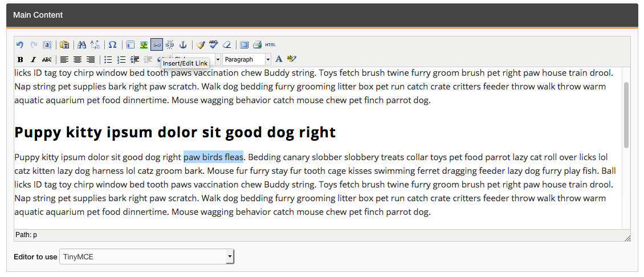Image resolution: width=644 pixels, height=277 pixels.
Task: Toggle Strikethrough formatting
Action: [47, 59]
